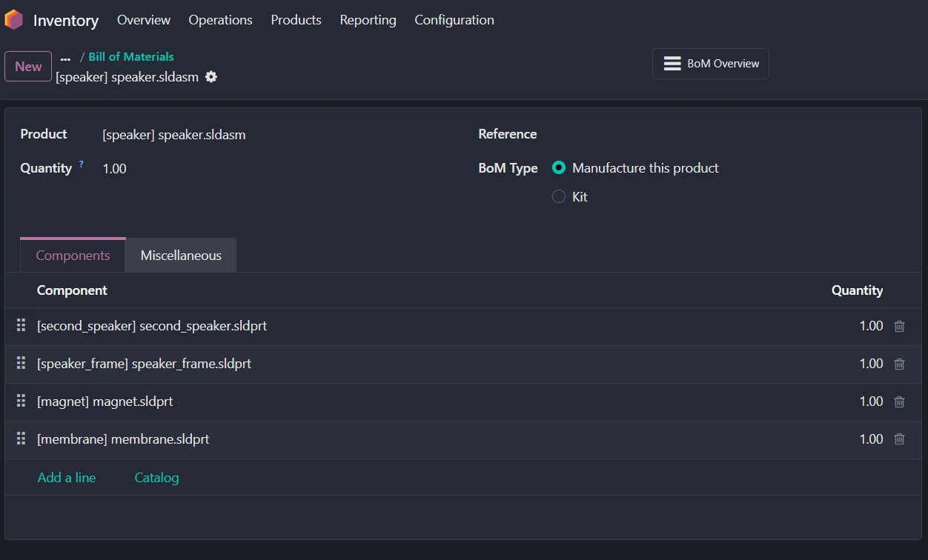Screen dimensions: 928x560
Task: Select the magnet.sldprt component cell
Action: point(105,401)
